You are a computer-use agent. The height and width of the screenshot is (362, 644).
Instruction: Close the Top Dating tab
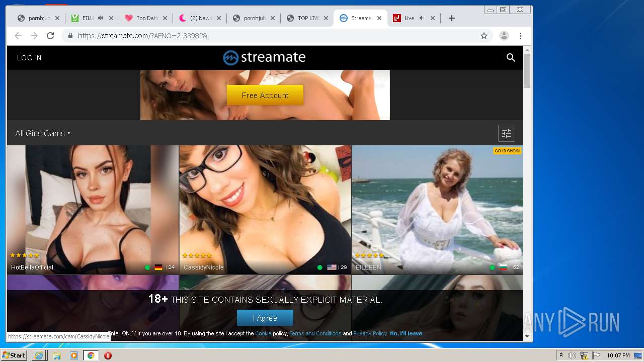[165, 18]
